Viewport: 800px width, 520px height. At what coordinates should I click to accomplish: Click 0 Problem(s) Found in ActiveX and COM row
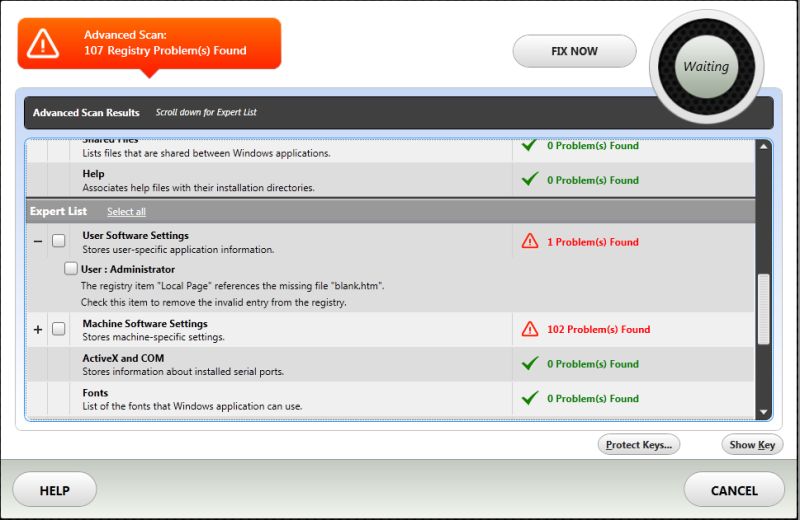pos(593,364)
